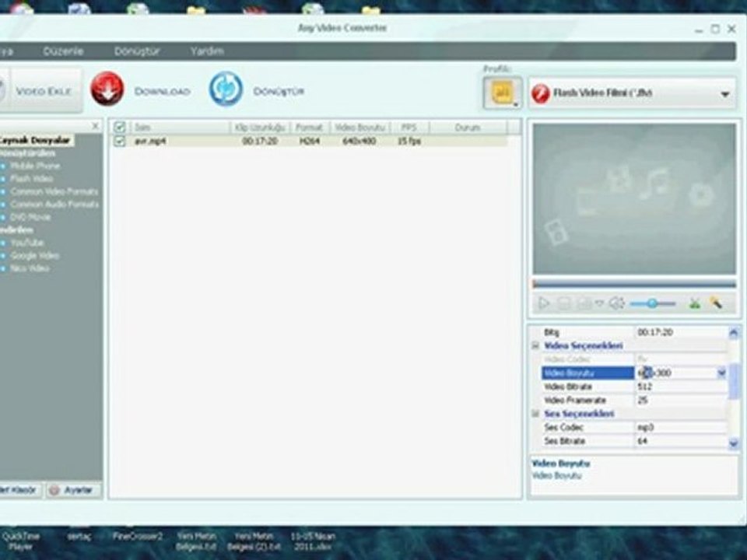Screen dimensions: 747x560
Task: Click the 640x480 size cell
Action: pyautogui.click(x=359, y=141)
